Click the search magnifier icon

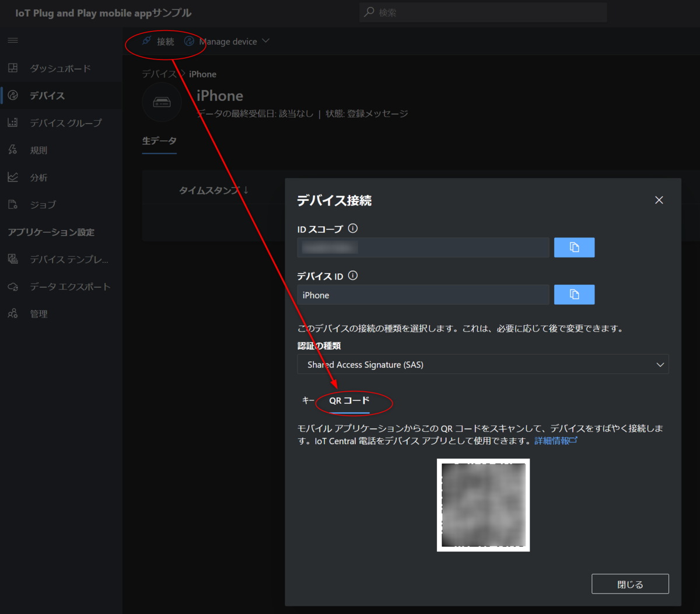[x=369, y=12]
